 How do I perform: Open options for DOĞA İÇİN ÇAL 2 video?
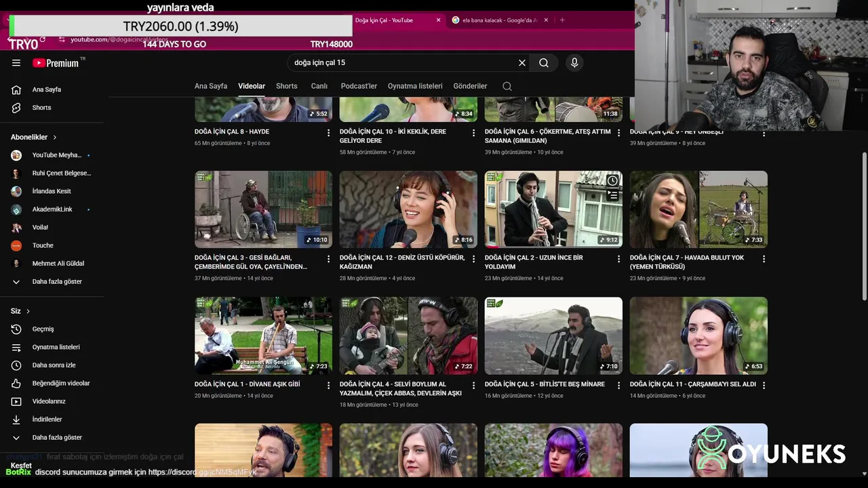pos(619,259)
